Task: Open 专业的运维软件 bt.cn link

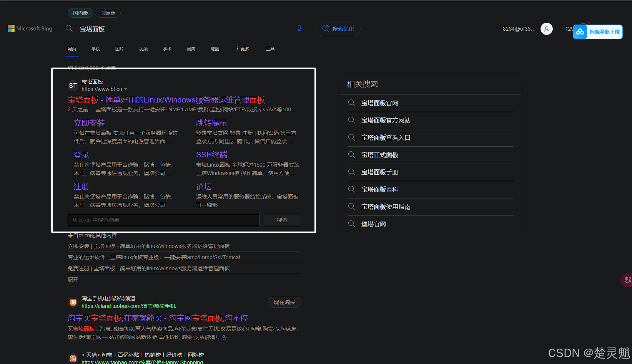Action: [154, 257]
